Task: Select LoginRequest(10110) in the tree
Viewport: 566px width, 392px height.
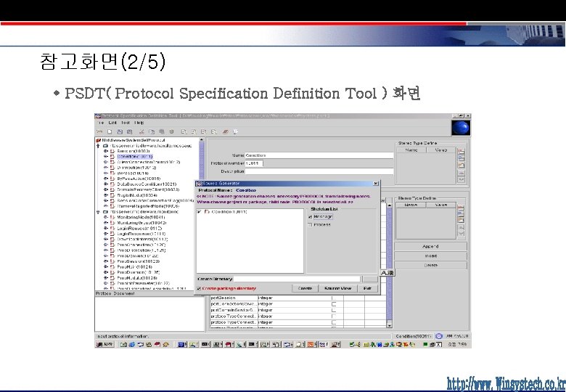Action: [x=139, y=229]
